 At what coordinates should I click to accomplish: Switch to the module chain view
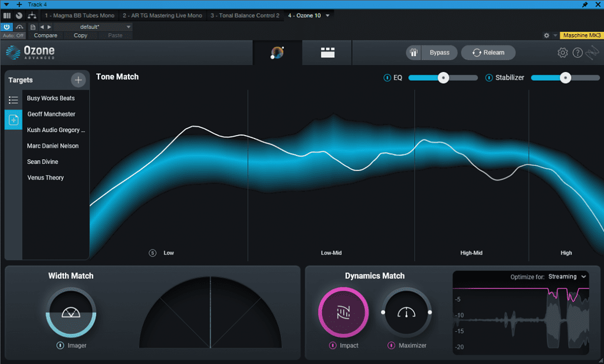[327, 53]
